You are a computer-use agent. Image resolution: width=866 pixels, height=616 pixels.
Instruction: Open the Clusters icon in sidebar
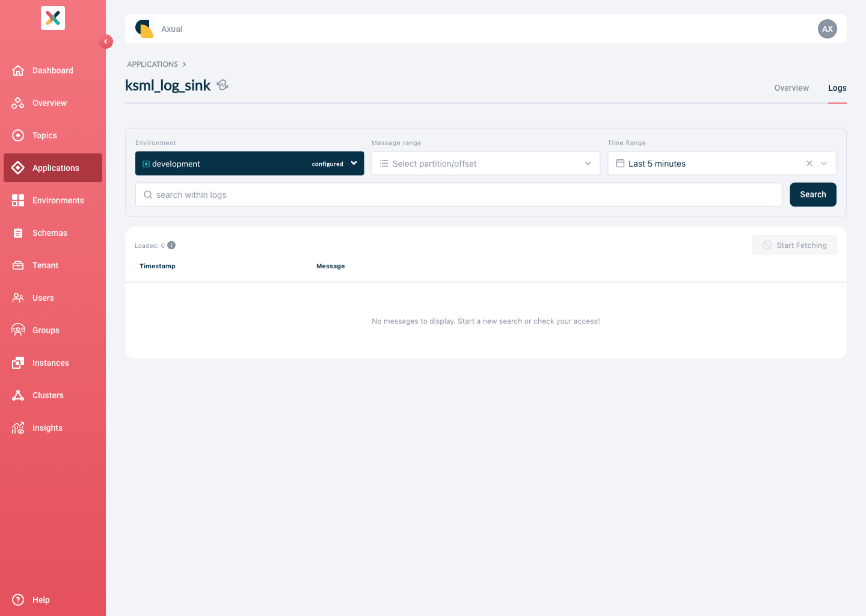click(18, 395)
